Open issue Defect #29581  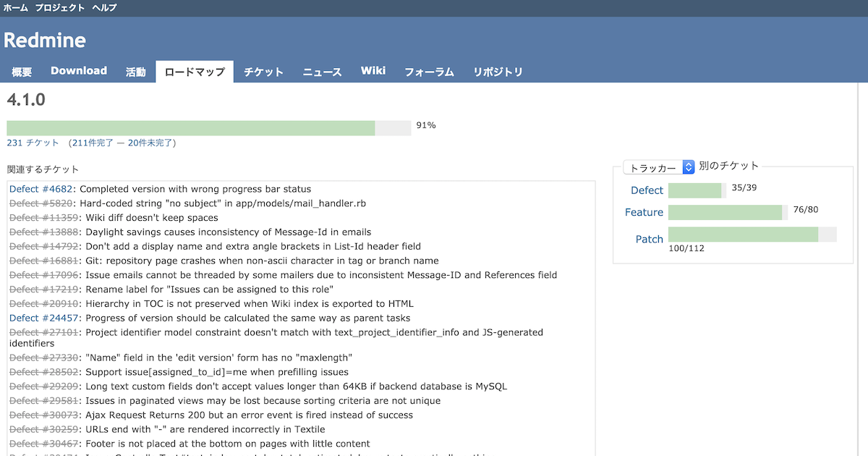pos(45,401)
